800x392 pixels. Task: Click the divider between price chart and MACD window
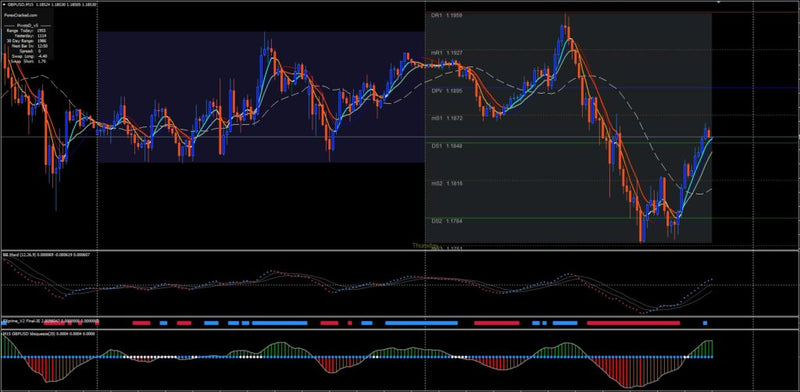[400, 250]
